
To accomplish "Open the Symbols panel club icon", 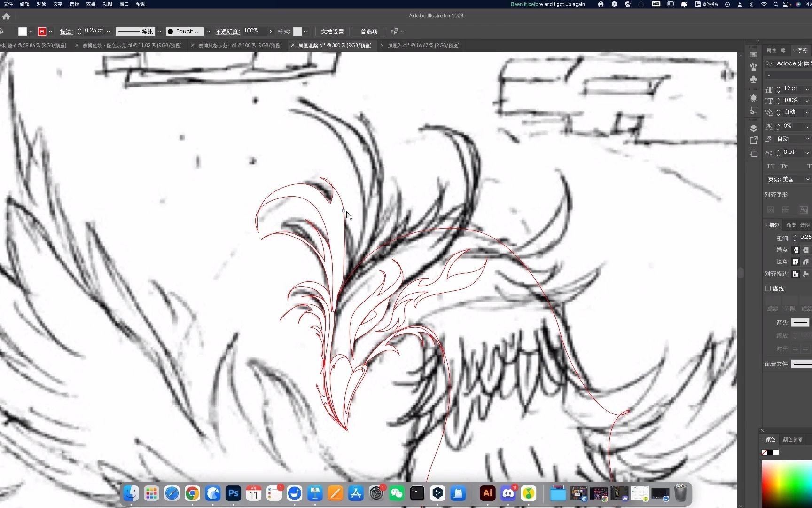I will click(x=754, y=79).
